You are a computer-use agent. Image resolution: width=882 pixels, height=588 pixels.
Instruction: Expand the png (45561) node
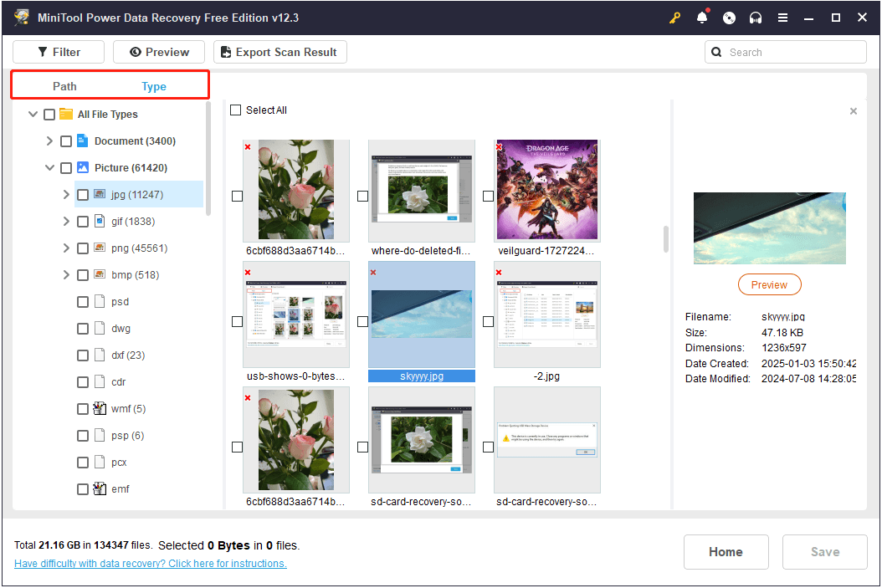point(66,248)
